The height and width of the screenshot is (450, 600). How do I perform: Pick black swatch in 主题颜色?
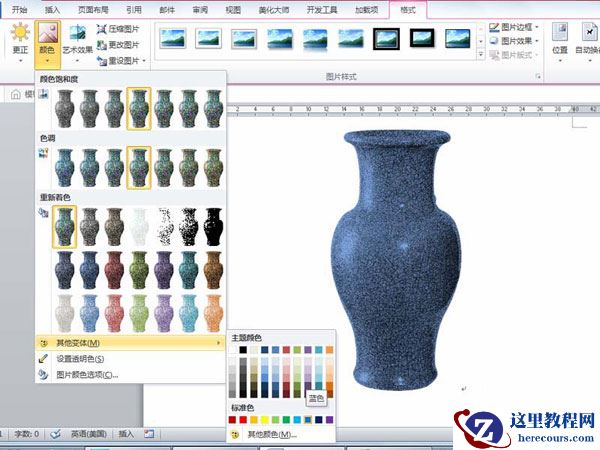[x=243, y=350]
